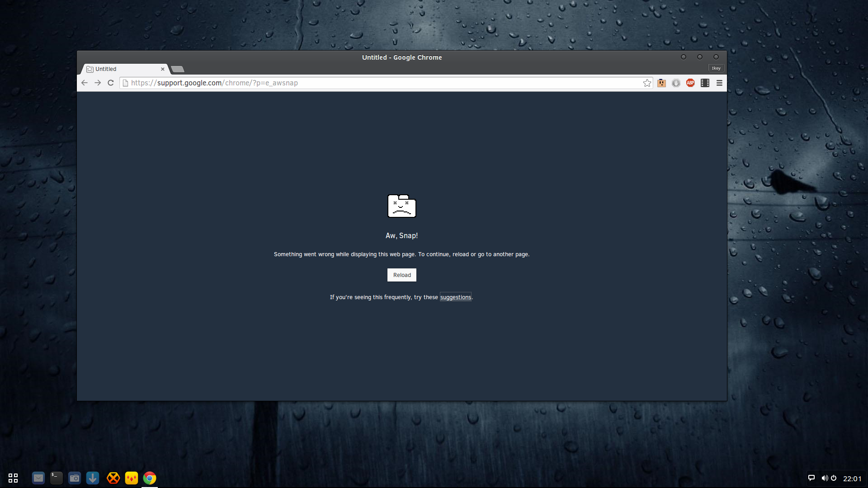
Task: Click the Reload button on page
Action: pos(402,275)
